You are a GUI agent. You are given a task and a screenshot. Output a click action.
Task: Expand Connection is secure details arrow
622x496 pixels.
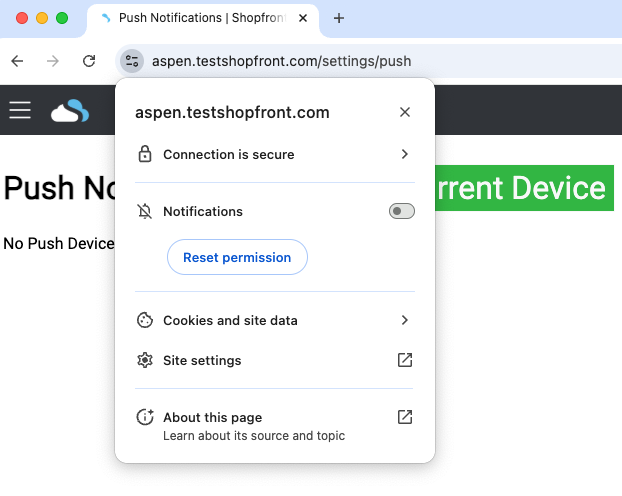coord(405,155)
